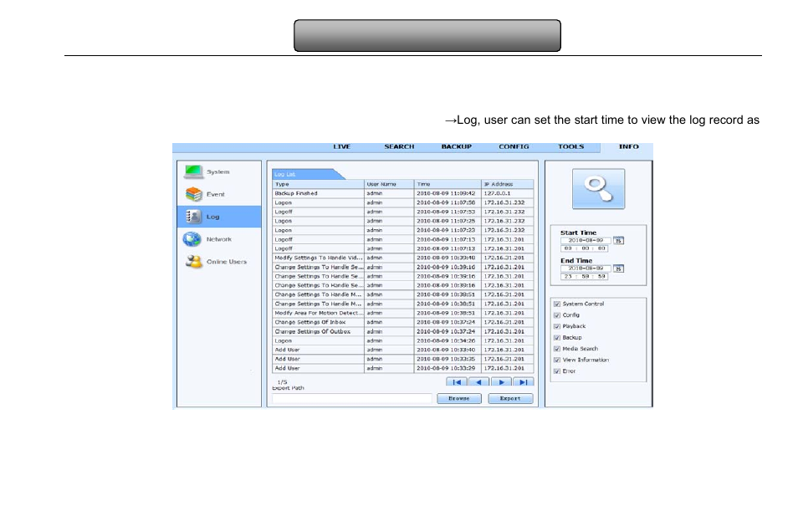Click the 2010-08-09 11:07:53 Logoff row
Viewport: 798px width, 532px height.
point(403,212)
